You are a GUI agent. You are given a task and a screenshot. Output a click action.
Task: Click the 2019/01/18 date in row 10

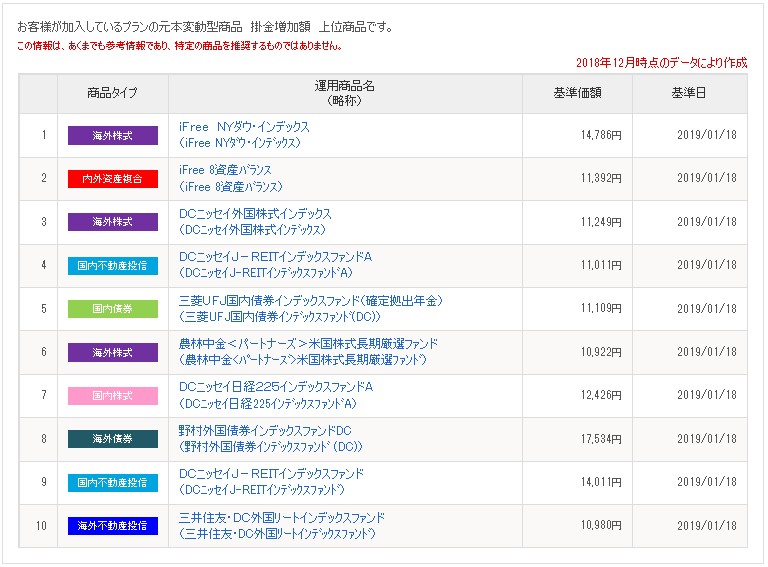707,525
